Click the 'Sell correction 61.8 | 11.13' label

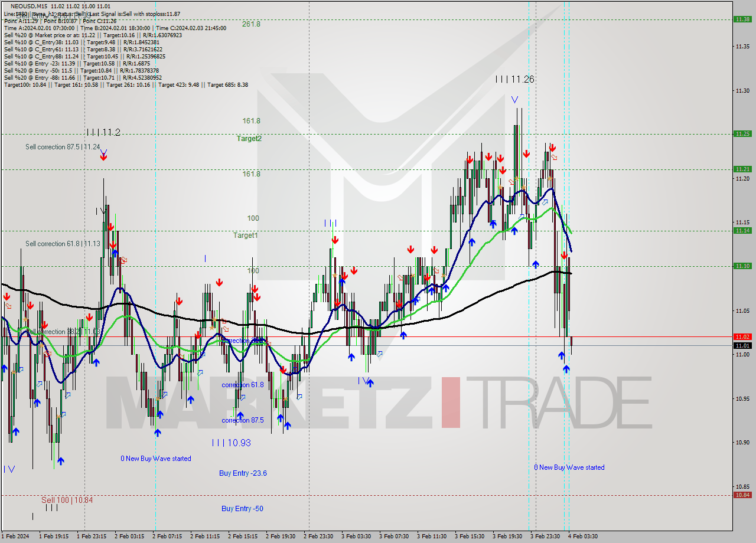pyautogui.click(x=63, y=243)
